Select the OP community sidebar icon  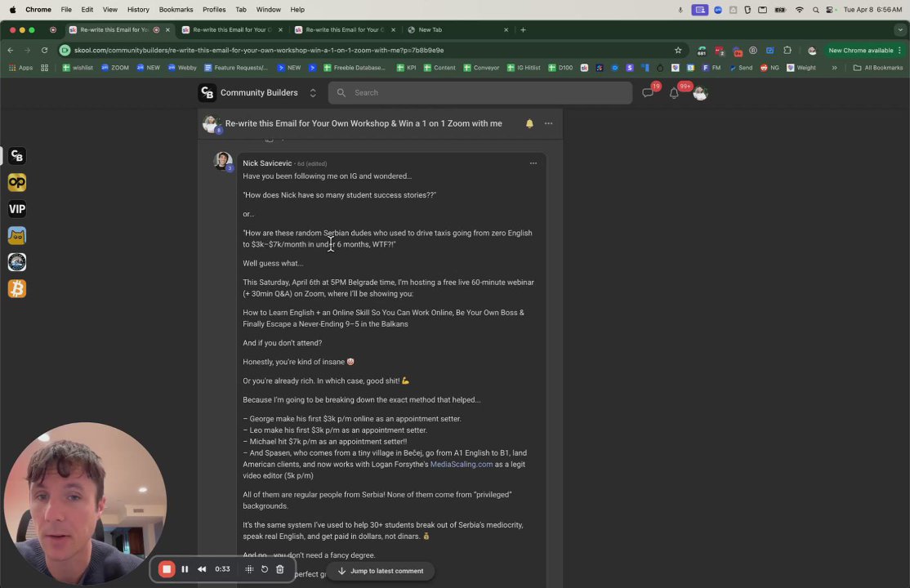coord(17,182)
